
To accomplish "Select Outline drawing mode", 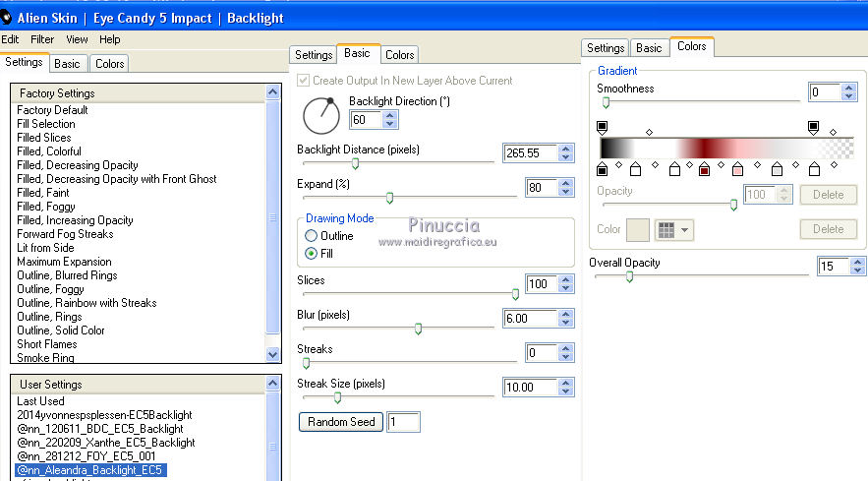I will click(x=311, y=235).
